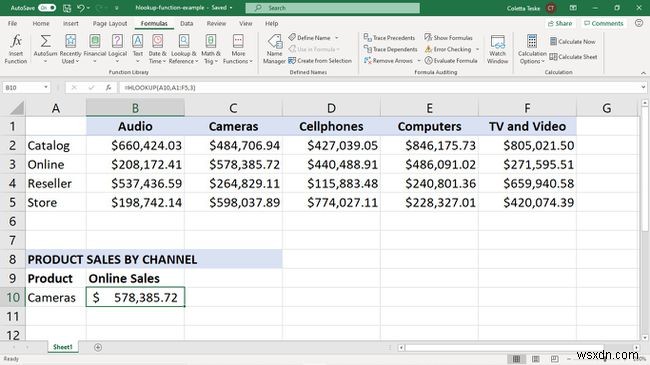Switch to the Page Layout tab
Image resolution: width=650 pixels, height=365 pixels.
(x=110, y=24)
